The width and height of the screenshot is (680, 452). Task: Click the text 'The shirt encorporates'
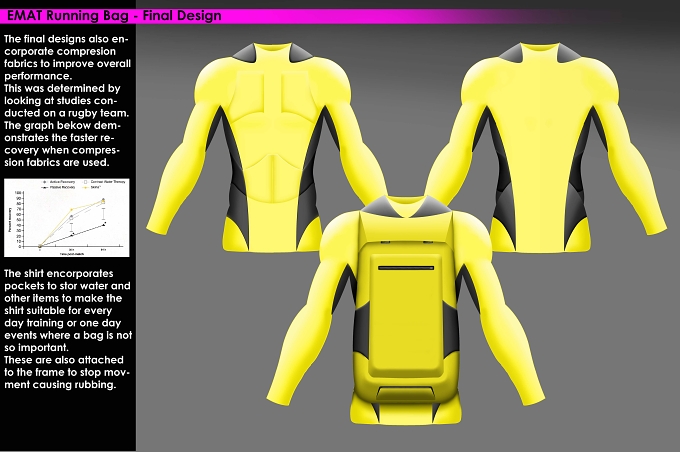pos(59,274)
